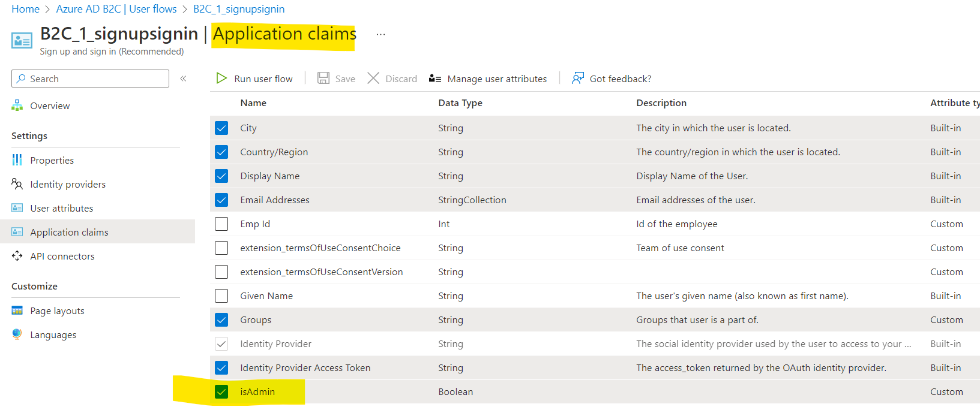Click the disabled Identity Provider checkbox
The height and width of the screenshot is (407, 980).
click(x=221, y=343)
